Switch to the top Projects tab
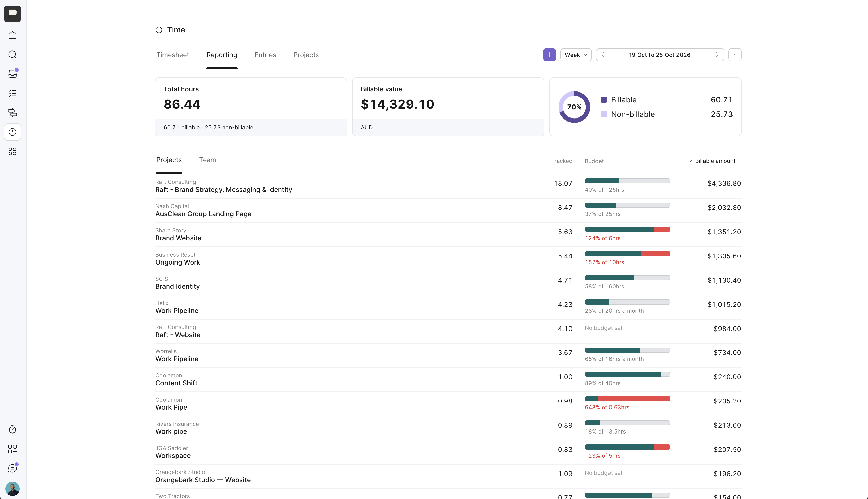The image size is (868, 499). point(306,55)
